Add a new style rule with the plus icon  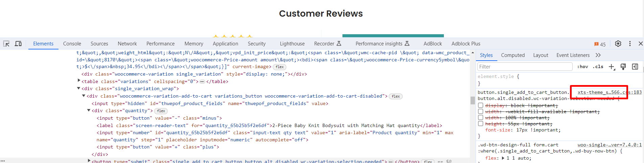[612, 67]
